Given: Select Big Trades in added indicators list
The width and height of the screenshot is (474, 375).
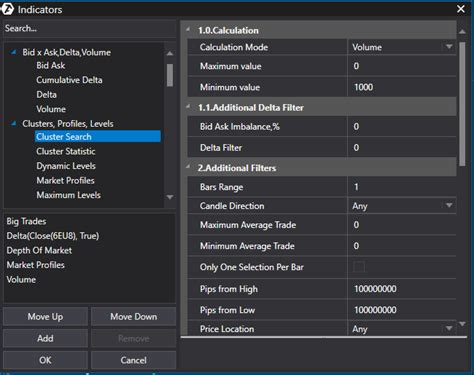Looking at the screenshot, I should tap(26, 221).
